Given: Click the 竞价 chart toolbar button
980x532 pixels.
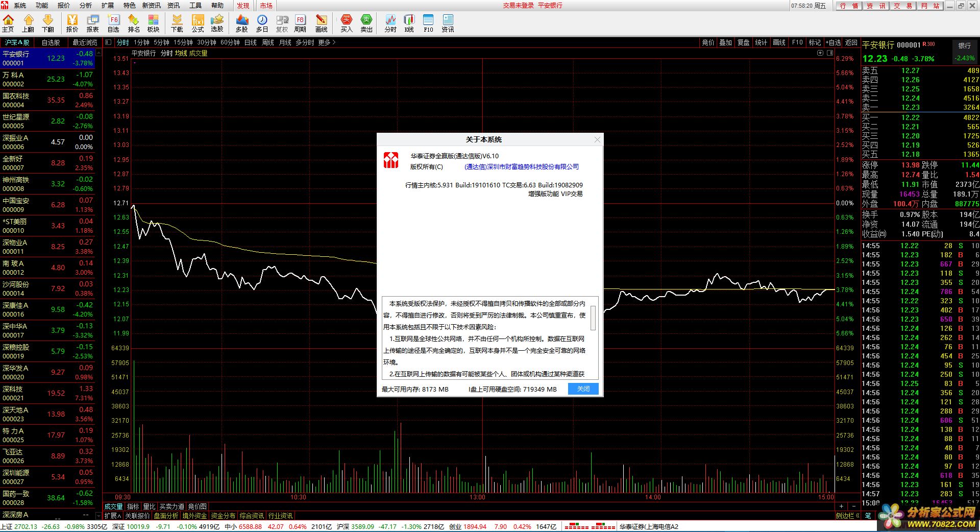Looking at the screenshot, I should [708, 42].
